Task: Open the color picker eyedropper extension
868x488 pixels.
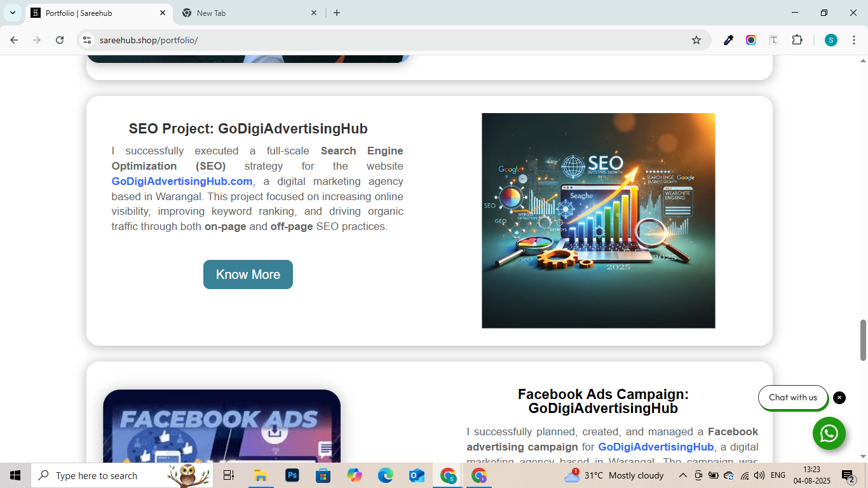Action: pyautogui.click(x=728, y=40)
